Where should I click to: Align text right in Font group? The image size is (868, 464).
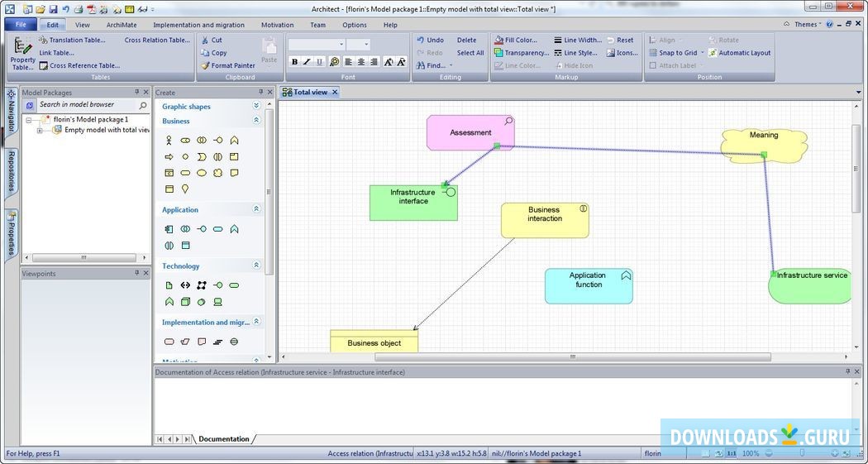[x=374, y=62]
